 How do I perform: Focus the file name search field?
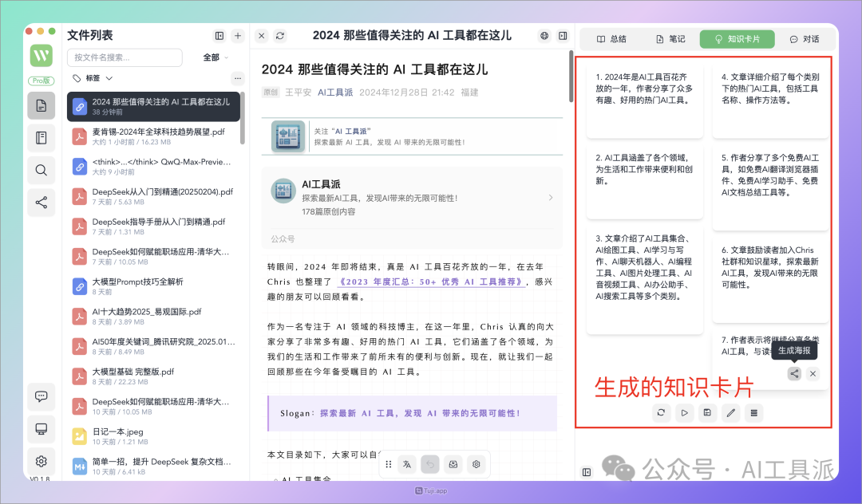tap(125, 57)
